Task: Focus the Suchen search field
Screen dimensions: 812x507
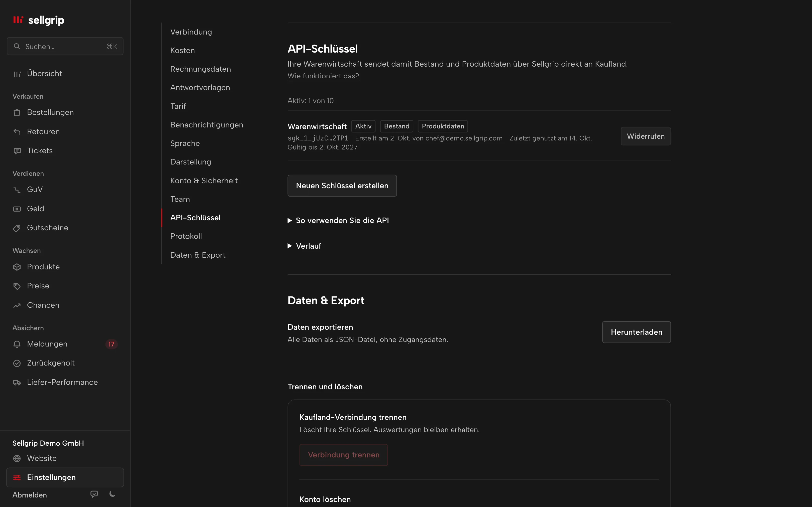Action: pos(65,47)
